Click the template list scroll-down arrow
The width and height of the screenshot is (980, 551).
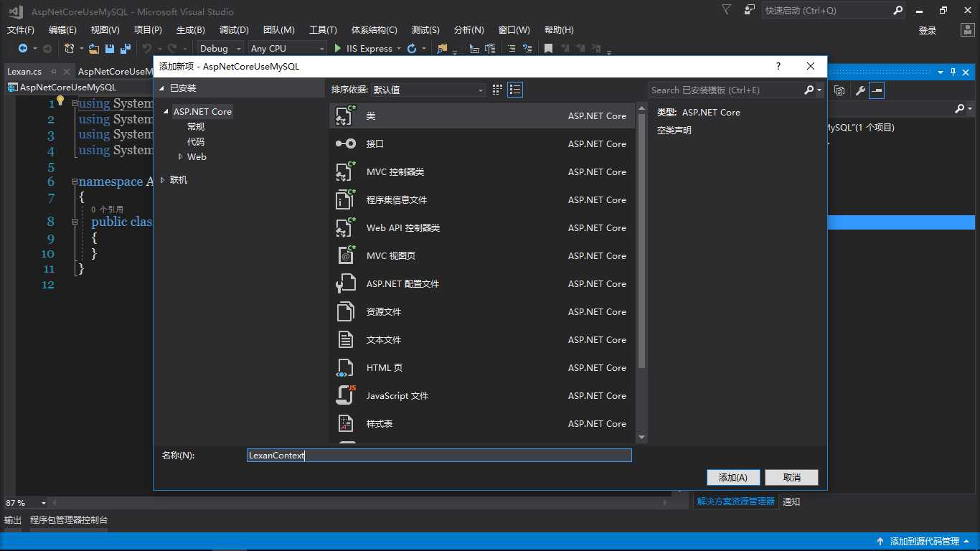pos(641,437)
